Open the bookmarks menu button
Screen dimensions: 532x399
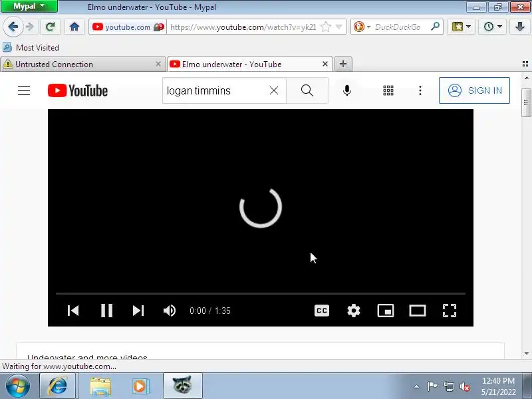pos(461,27)
